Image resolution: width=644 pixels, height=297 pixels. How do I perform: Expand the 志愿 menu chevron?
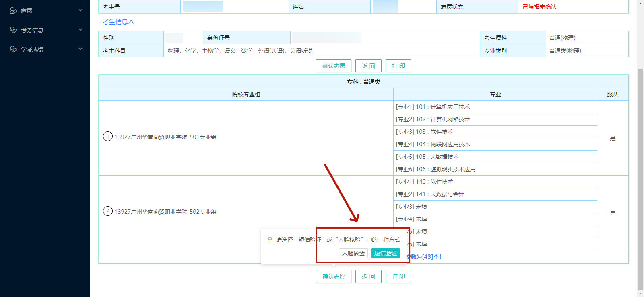click(80, 10)
